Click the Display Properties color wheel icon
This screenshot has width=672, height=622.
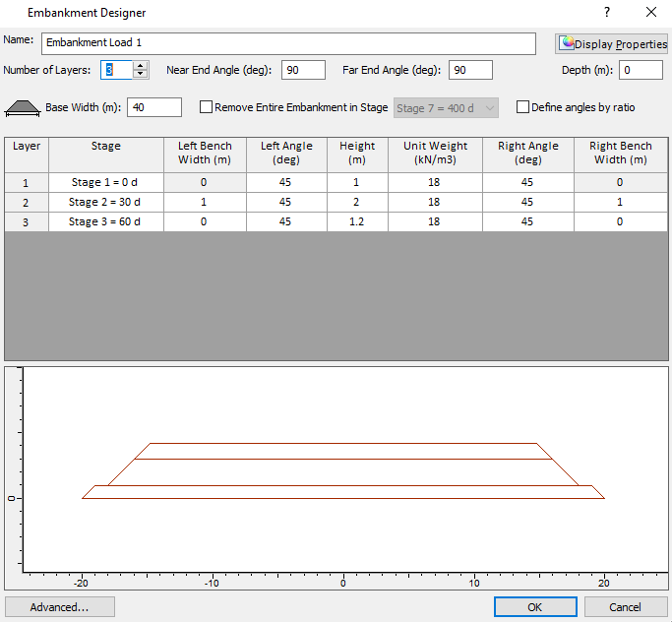(567, 43)
